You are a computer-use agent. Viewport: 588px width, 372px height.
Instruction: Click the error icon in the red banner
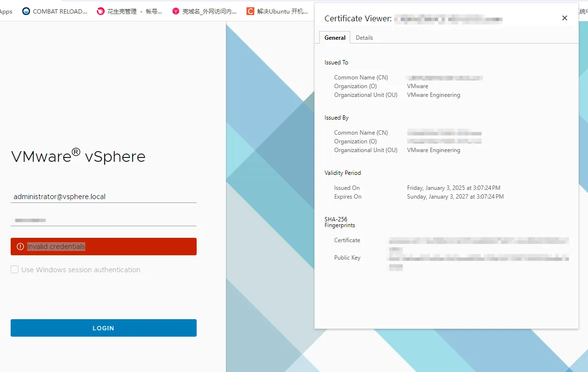point(20,247)
